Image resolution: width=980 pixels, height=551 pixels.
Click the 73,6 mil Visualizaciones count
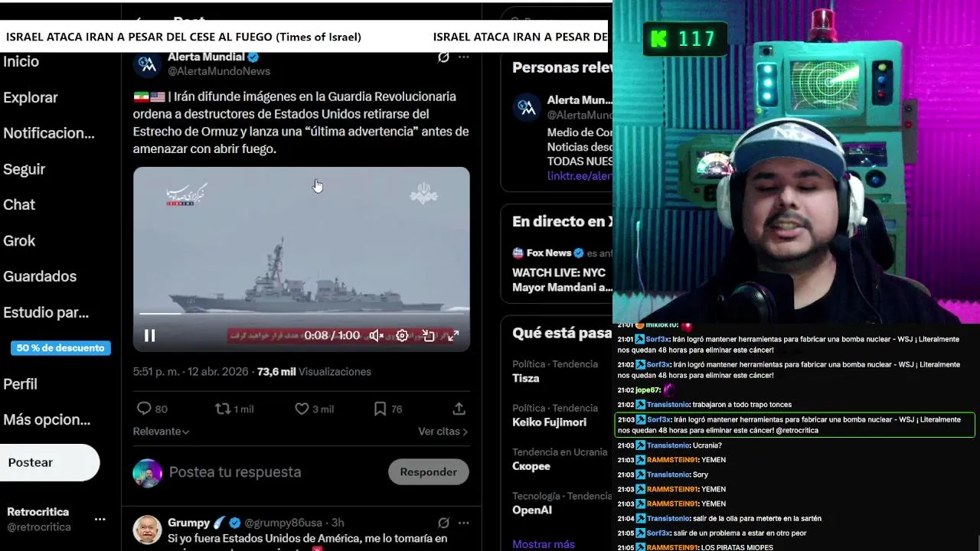pos(314,372)
